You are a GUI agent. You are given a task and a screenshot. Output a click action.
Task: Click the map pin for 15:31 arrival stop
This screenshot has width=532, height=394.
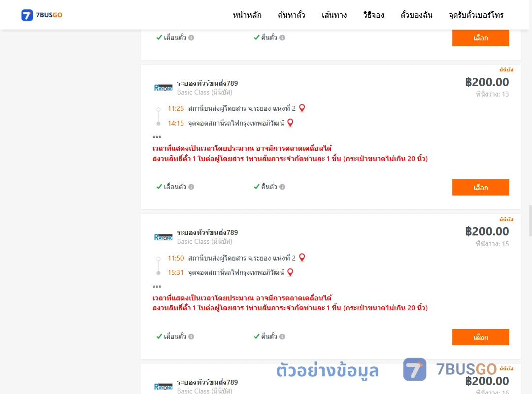290,272
